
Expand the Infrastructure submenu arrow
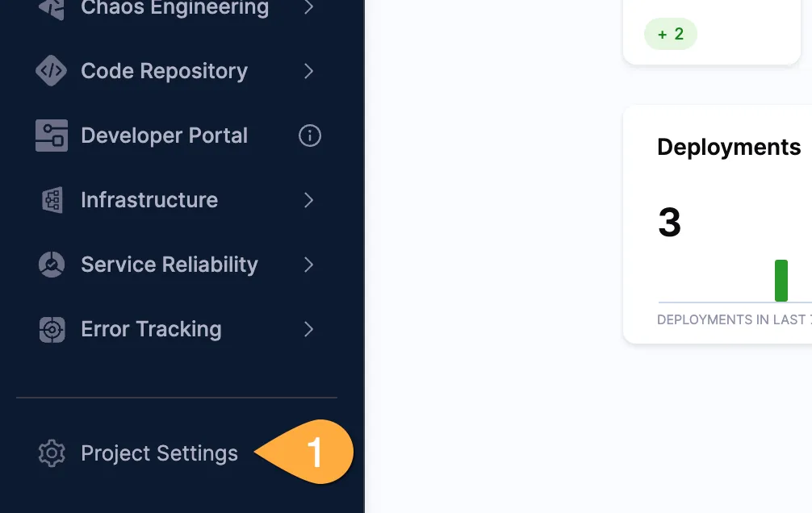tap(308, 200)
